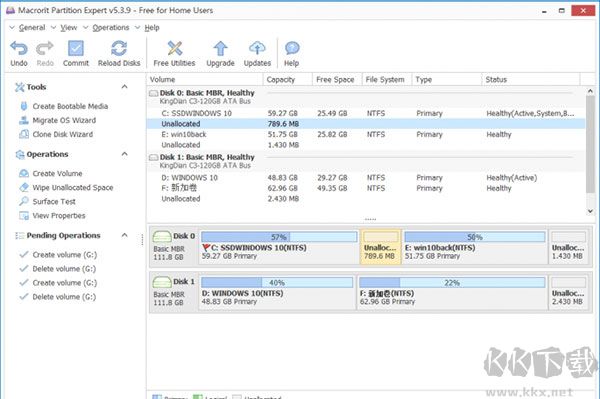Click the Macrorit app icon in title bar
The height and width of the screenshot is (399, 600).
point(10,10)
